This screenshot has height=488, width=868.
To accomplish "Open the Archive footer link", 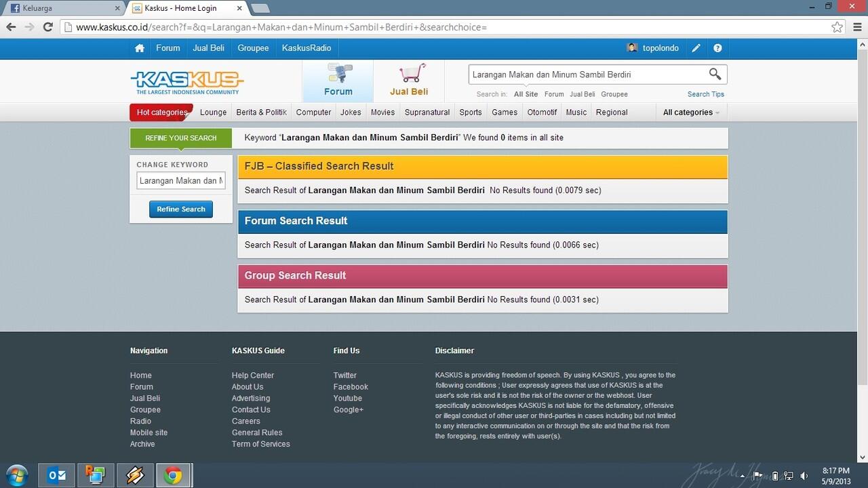I will 142,444.
